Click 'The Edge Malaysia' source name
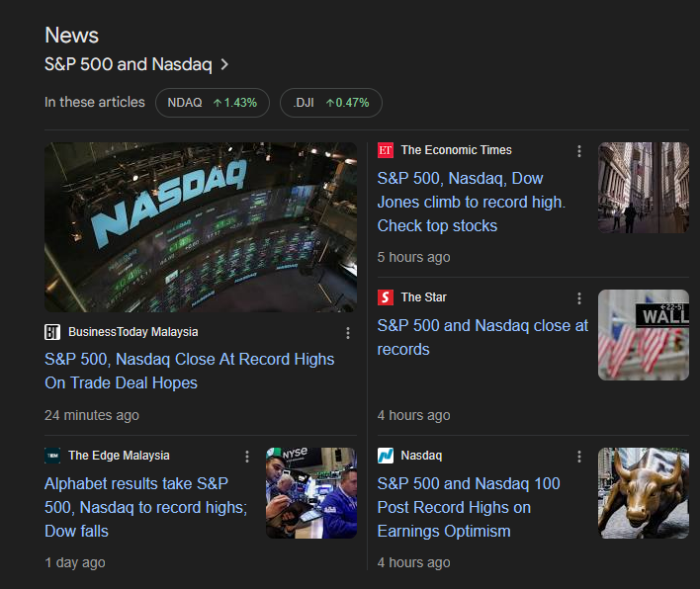700x589 pixels. click(x=119, y=456)
